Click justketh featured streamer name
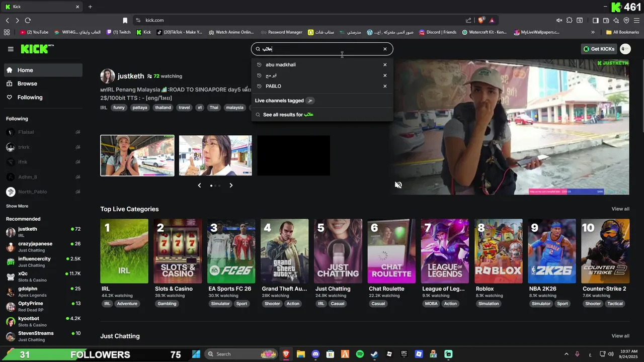The height and width of the screenshot is (362, 644). 131,76
